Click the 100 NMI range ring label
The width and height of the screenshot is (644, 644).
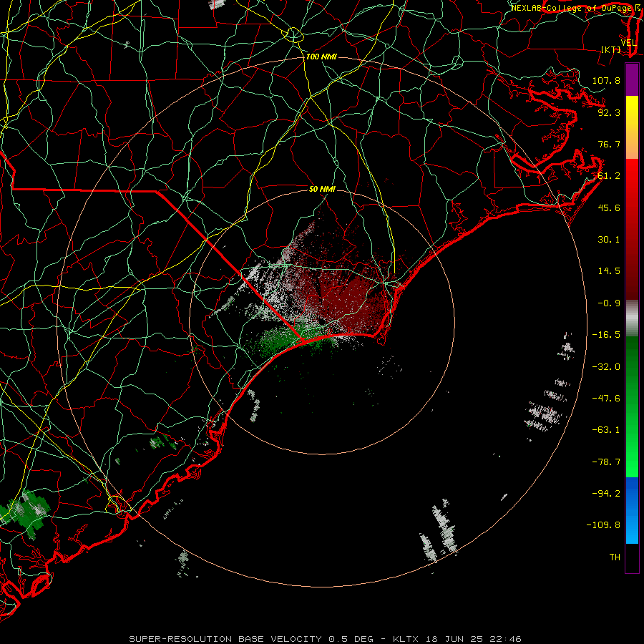point(321,57)
